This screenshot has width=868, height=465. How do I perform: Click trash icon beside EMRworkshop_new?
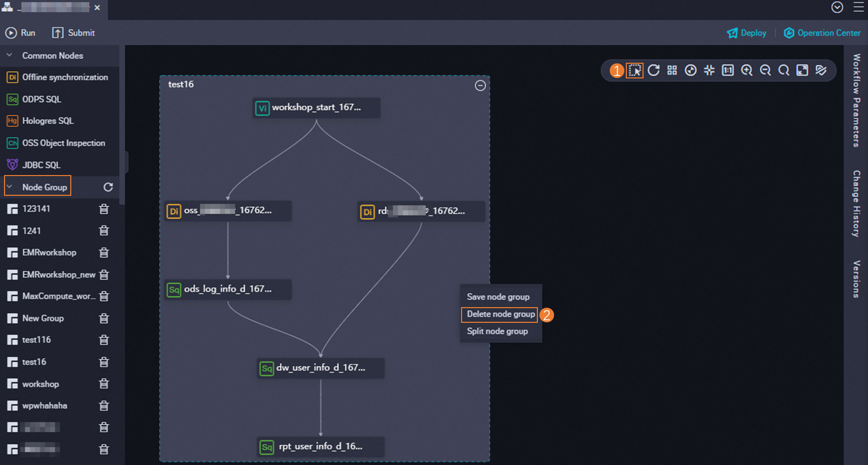pyautogui.click(x=104, y=275)
